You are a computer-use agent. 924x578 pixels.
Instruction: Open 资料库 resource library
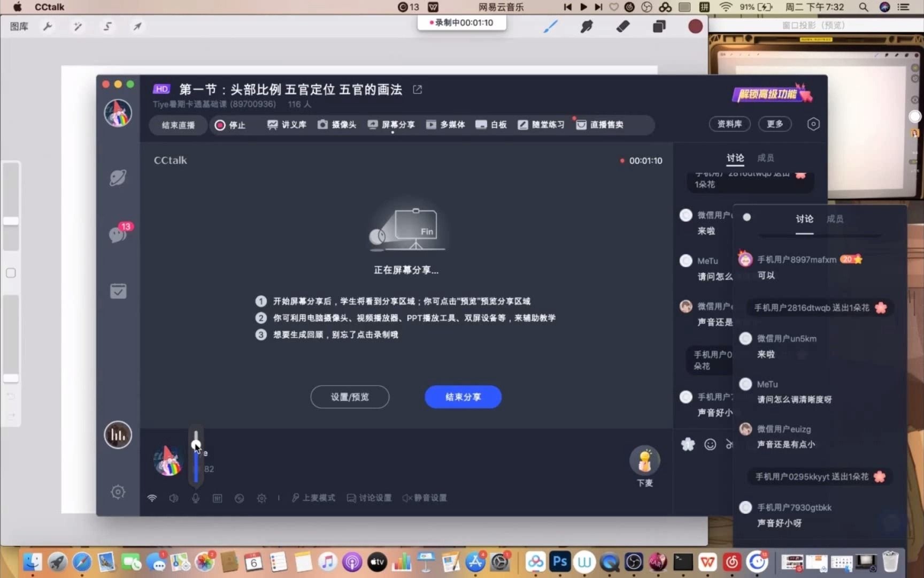click(730, 124)
